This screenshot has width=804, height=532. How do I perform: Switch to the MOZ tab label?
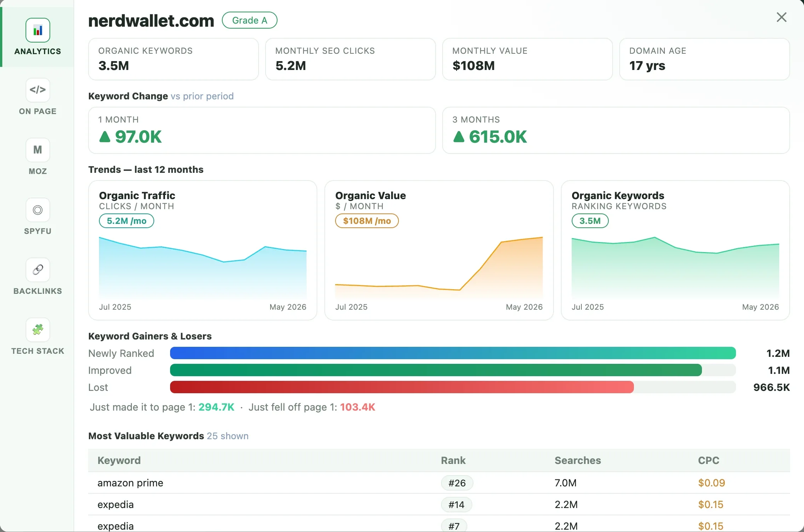38,171
